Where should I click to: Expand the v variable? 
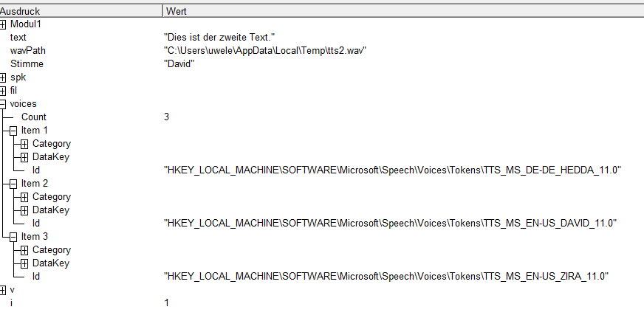point(2,291)
